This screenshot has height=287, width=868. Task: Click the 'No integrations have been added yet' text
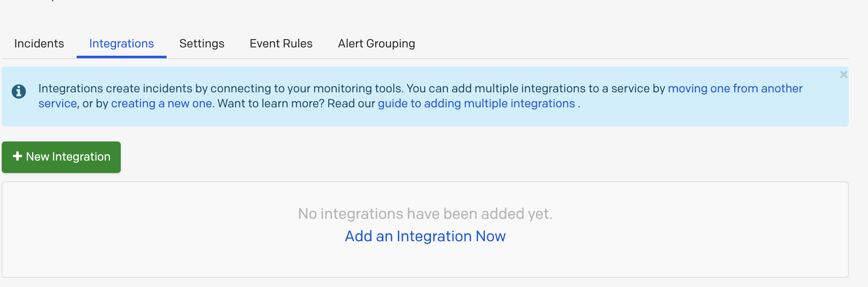425,214
